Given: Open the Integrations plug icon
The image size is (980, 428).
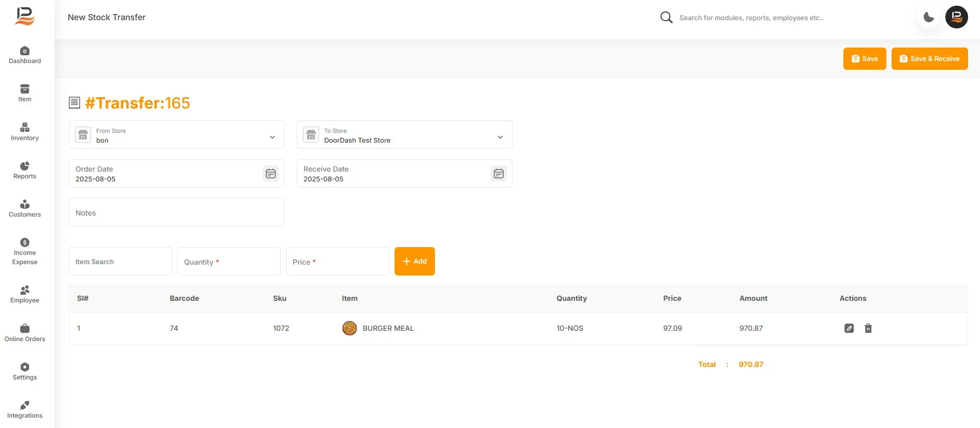Looking at the screenshot, I should (x=25, y=405).
